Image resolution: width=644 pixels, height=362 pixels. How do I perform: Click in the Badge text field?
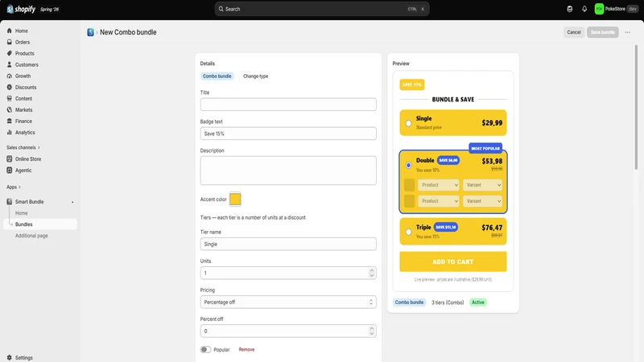[x=288, y=134]
